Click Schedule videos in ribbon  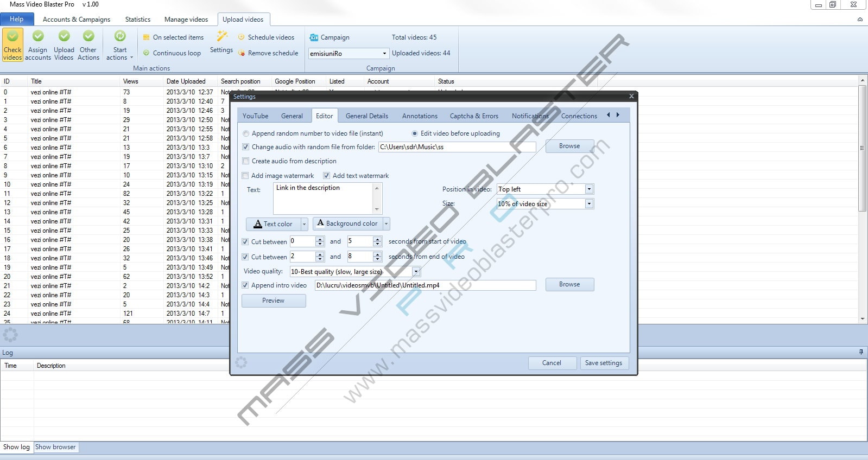tap(270, 37)
